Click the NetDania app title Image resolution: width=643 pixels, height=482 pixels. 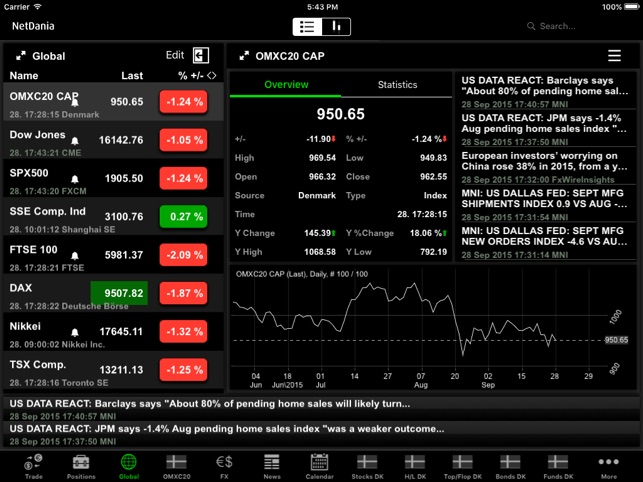[x=33, y=26]
